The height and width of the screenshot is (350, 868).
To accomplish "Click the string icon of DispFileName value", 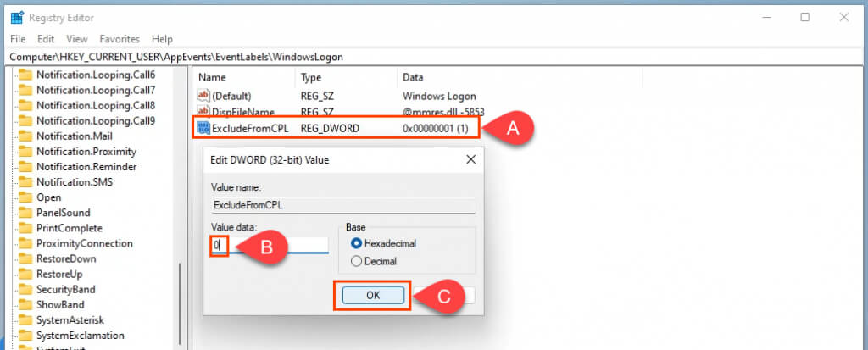I will coord(203,111).
